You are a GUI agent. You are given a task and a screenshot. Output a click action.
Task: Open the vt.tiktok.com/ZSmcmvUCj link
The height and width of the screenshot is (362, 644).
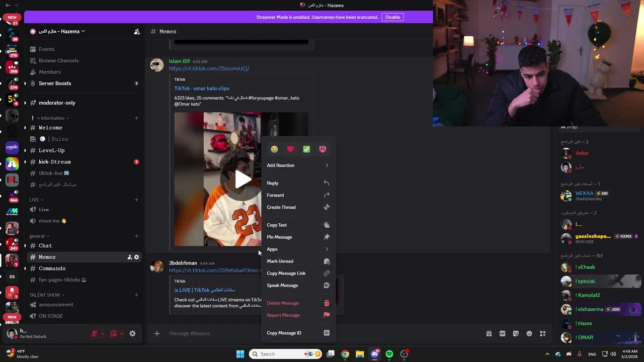tap(209, 68)
